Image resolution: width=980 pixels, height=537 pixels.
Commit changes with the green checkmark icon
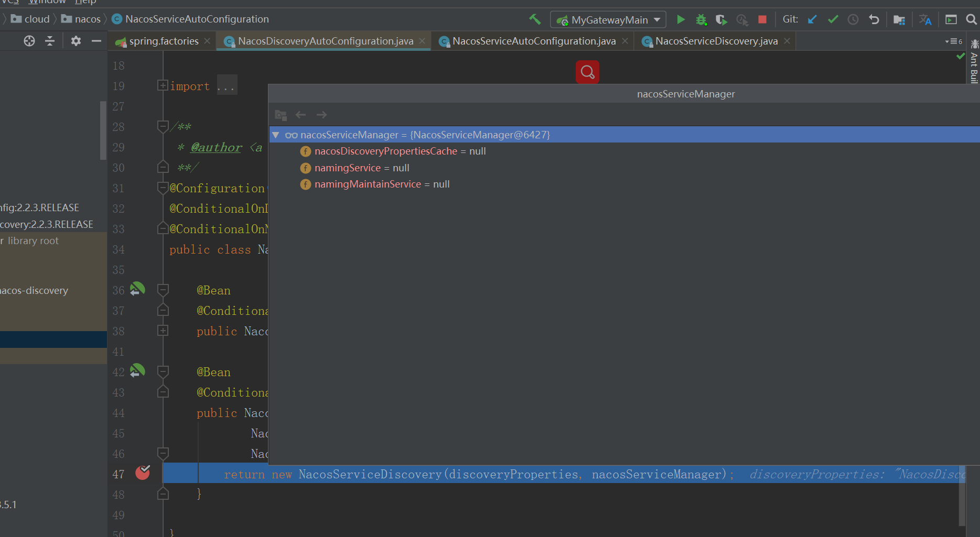(x=833, y=19)
